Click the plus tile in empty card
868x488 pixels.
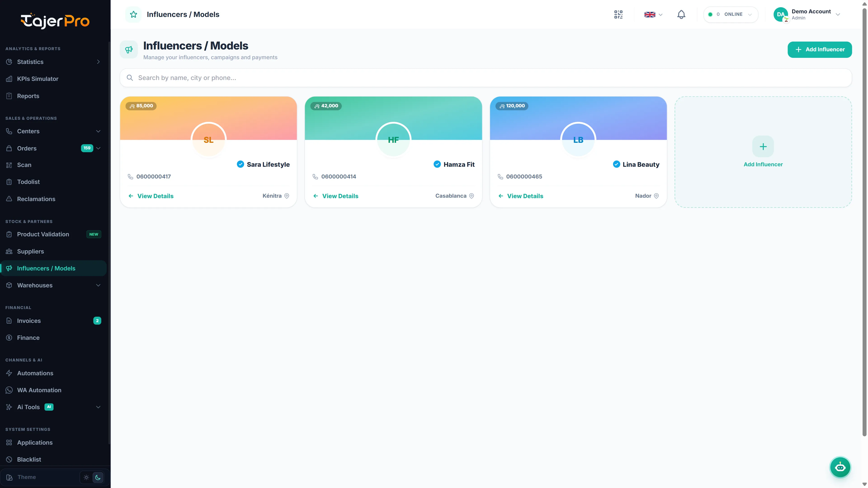click(763, 146)
